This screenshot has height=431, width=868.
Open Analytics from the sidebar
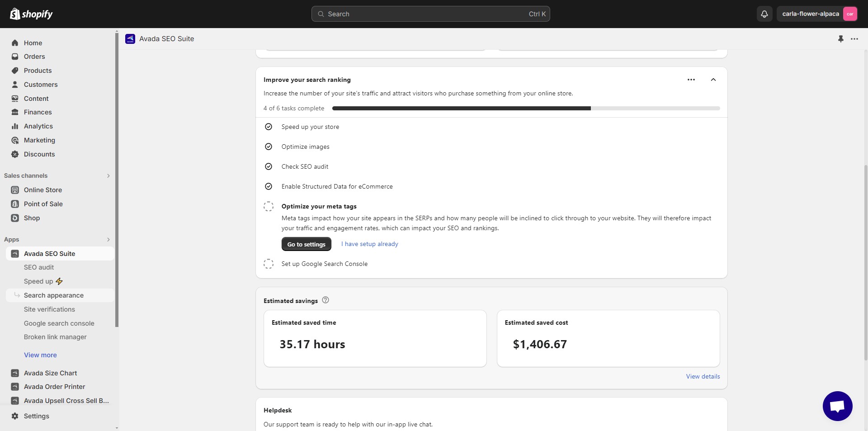tap(38, 126)
